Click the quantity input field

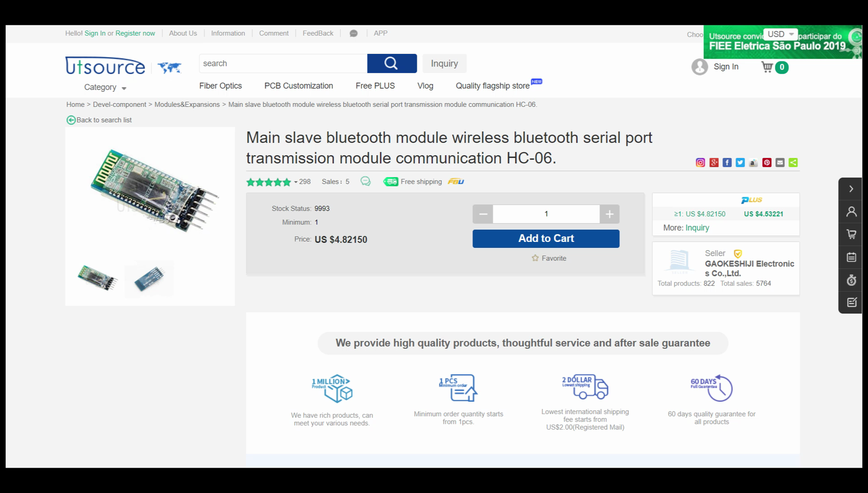coord(546,214)
